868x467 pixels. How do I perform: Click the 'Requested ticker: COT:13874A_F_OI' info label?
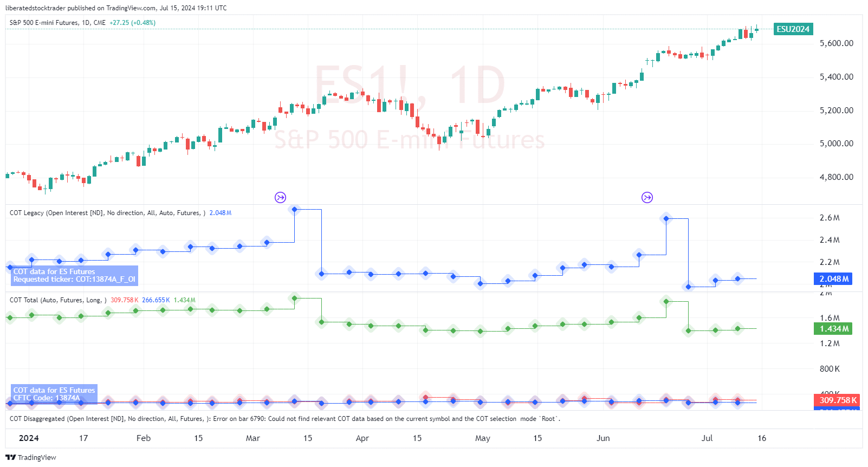tap(74, 280)
